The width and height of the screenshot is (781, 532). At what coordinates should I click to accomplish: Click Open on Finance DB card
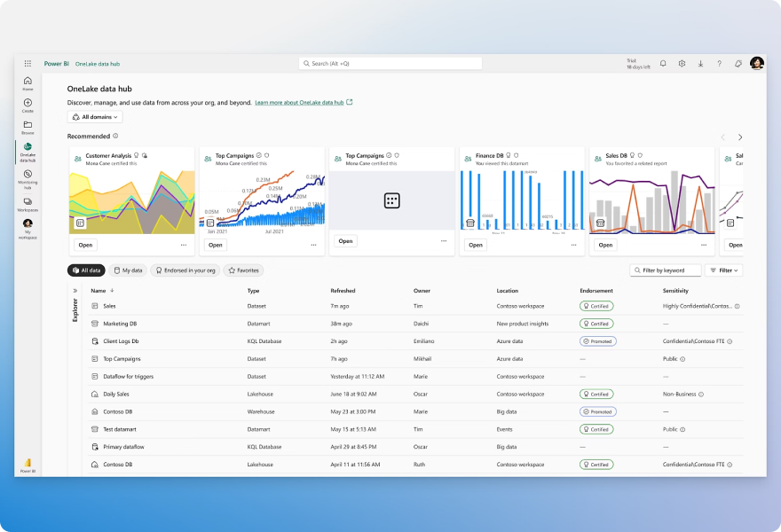coord(476,245)
